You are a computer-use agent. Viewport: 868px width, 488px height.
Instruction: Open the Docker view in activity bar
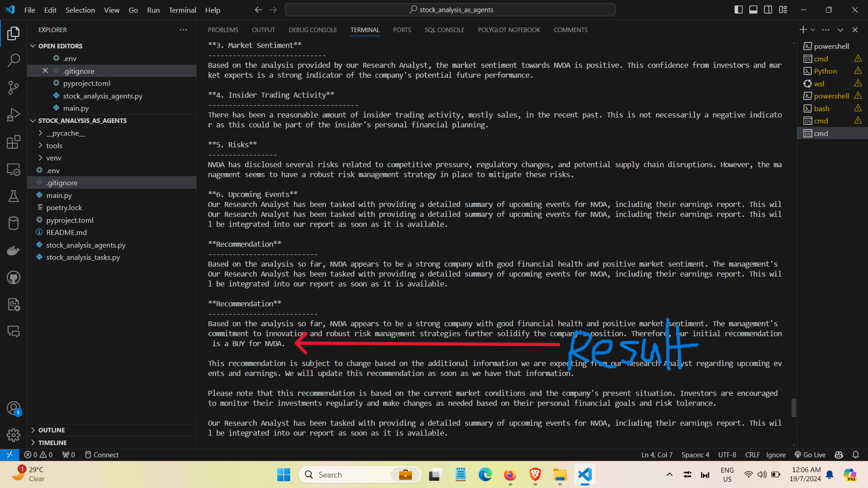[14, 250]
